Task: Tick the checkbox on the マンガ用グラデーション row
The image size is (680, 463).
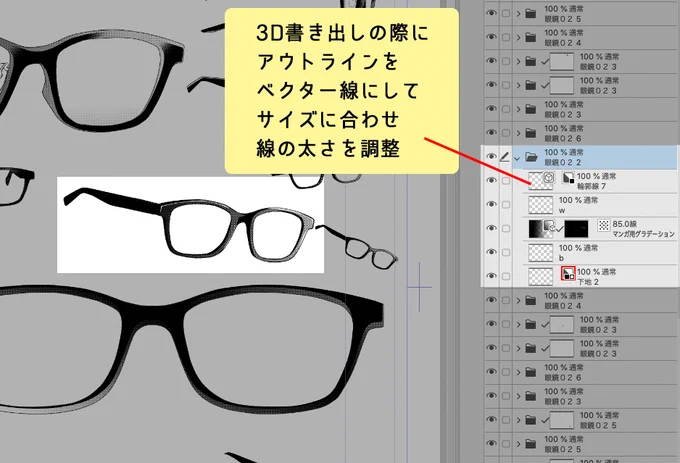Action: tap(506, 228)
